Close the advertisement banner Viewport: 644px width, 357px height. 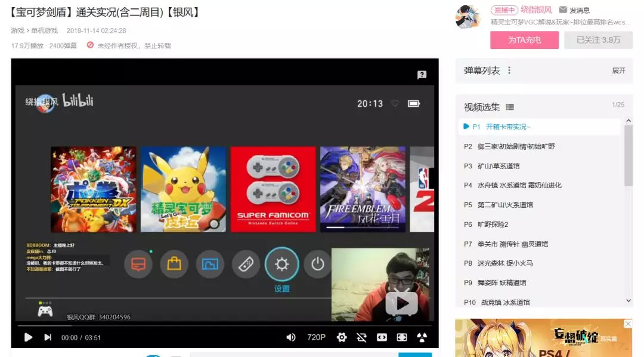(627, 324)
